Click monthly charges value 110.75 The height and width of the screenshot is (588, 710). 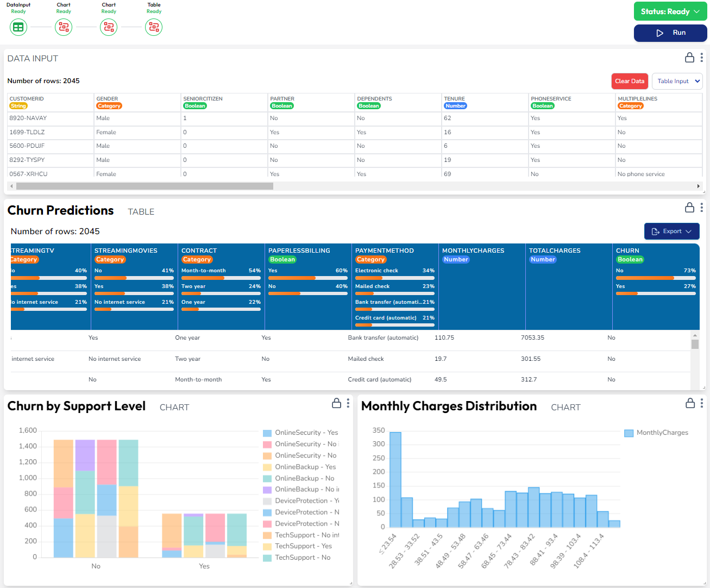(x=444, y=337)
